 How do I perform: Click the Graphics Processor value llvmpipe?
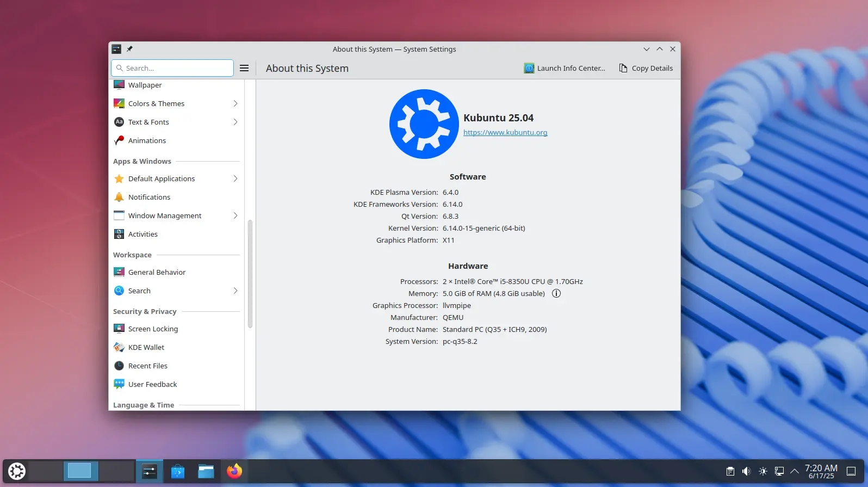(x=457, y=305)
